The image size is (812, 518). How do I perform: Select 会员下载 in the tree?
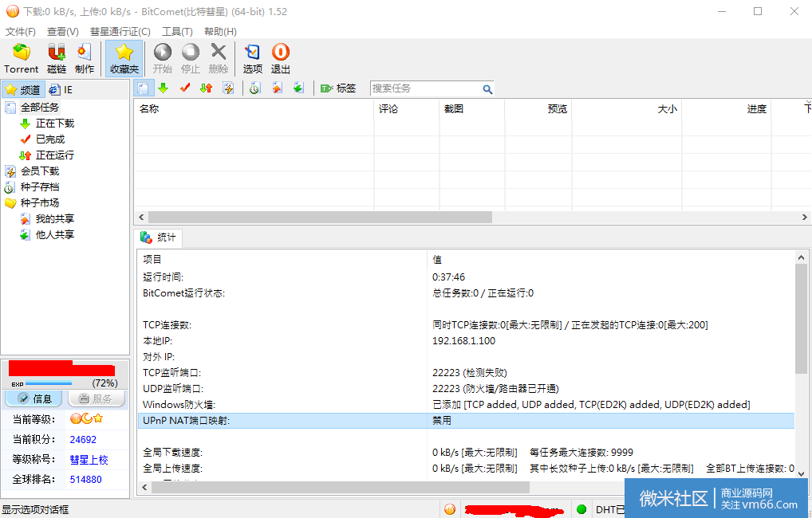coord(40,171)
